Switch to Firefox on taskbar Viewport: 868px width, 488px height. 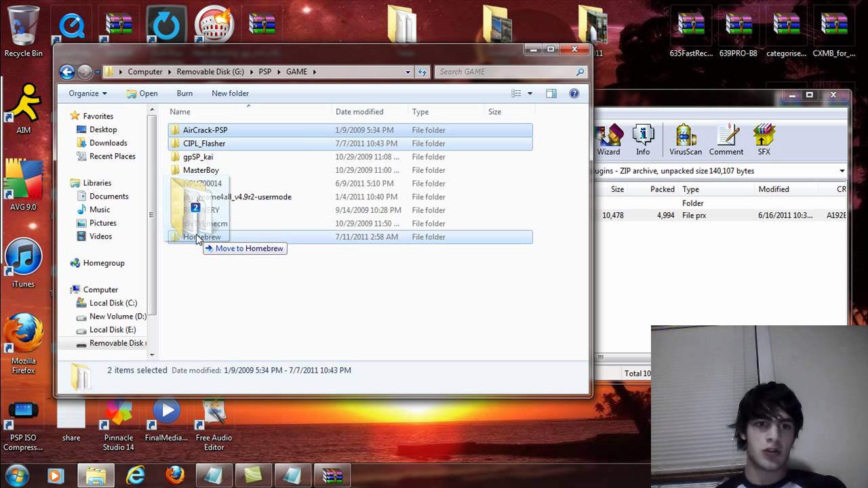[175, 475]
